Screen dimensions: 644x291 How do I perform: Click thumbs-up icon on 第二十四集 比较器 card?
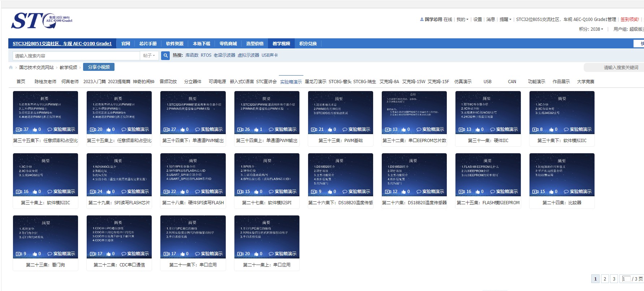tap(552, 192)
